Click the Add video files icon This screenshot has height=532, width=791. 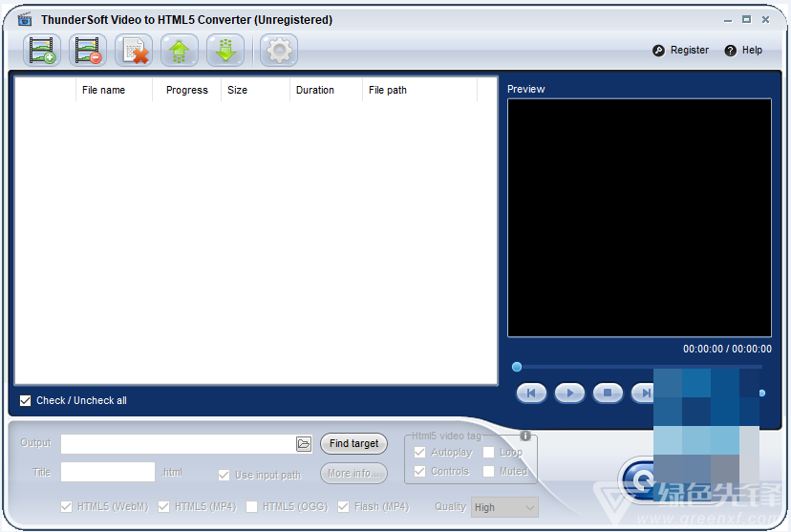(42, 51)
